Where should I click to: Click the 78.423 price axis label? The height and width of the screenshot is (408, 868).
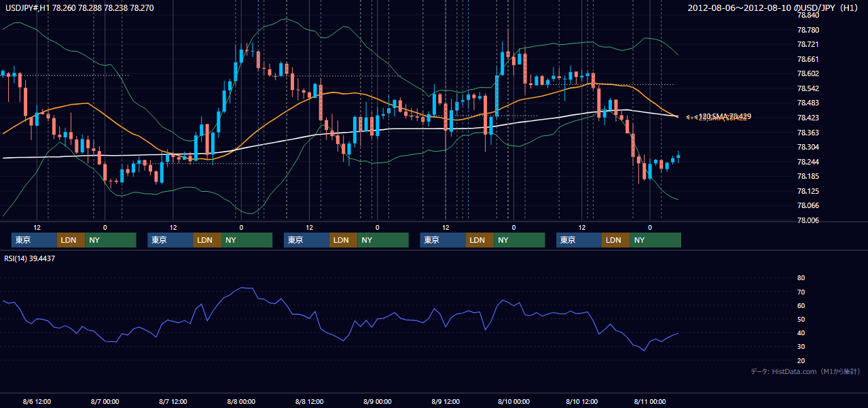[808, 118]
